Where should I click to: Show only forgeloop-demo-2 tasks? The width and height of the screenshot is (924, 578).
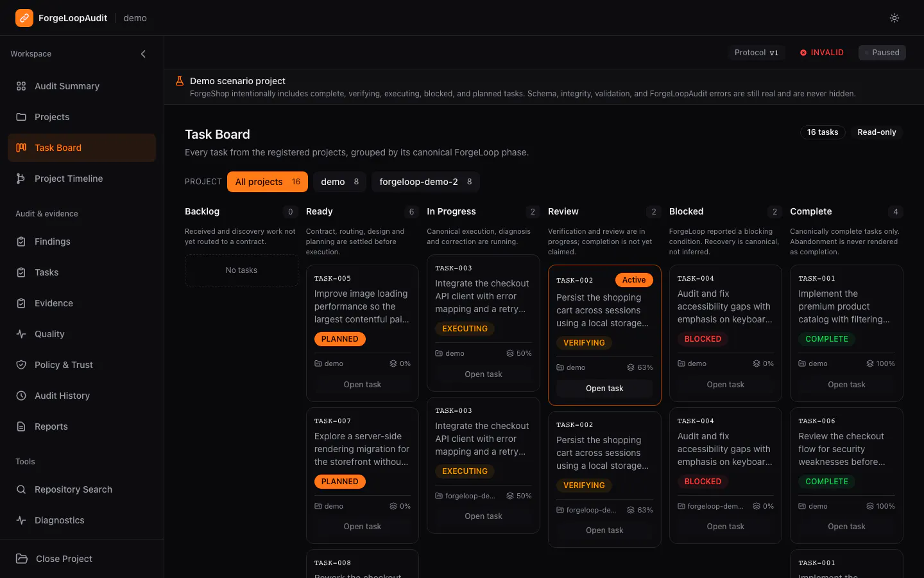425,182
